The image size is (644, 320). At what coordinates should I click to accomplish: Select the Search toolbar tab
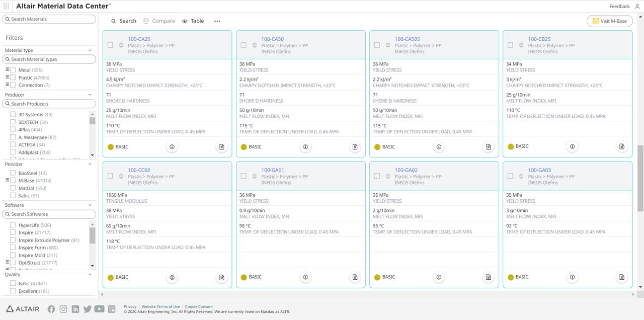124,21
